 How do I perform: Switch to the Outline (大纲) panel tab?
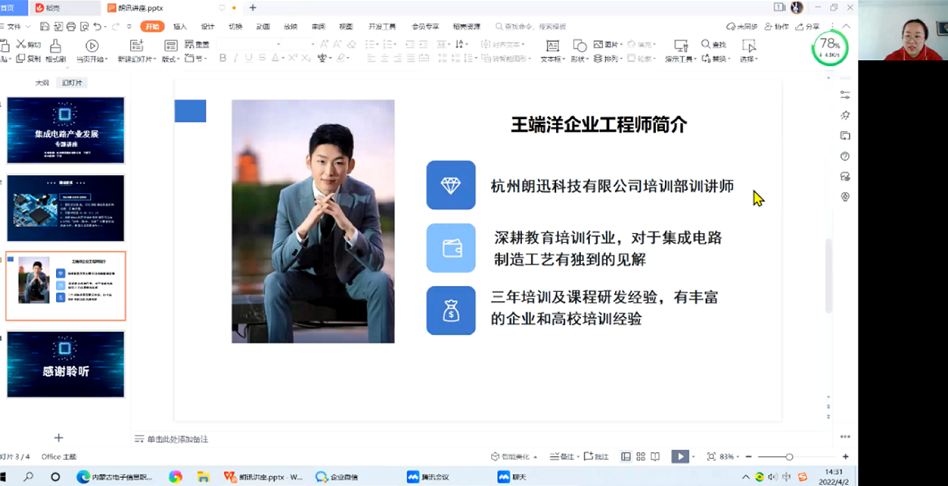coord(42,83)
